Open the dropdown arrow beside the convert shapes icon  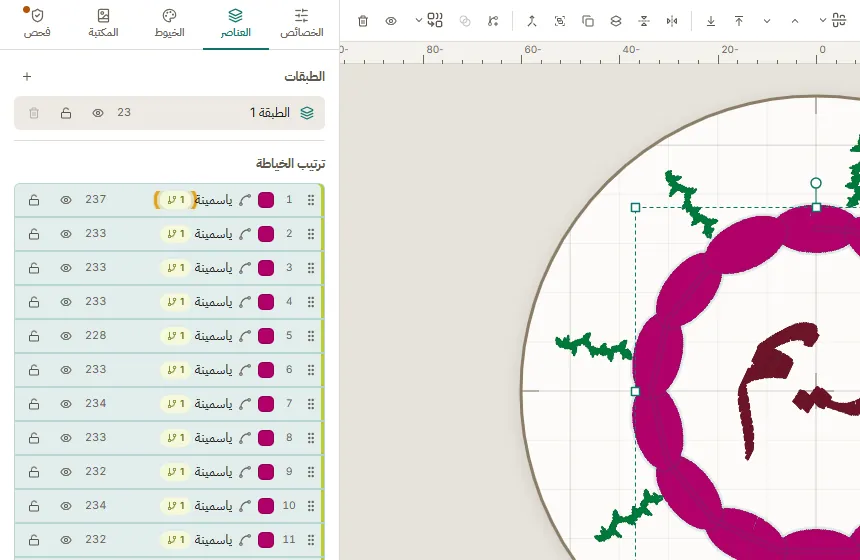click(418, 21)
